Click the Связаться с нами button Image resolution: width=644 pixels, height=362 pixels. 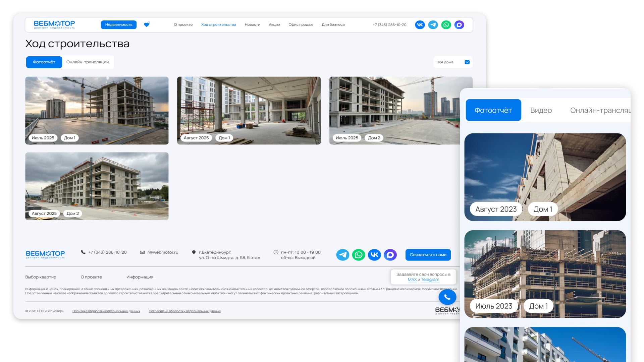click(428, 255)
